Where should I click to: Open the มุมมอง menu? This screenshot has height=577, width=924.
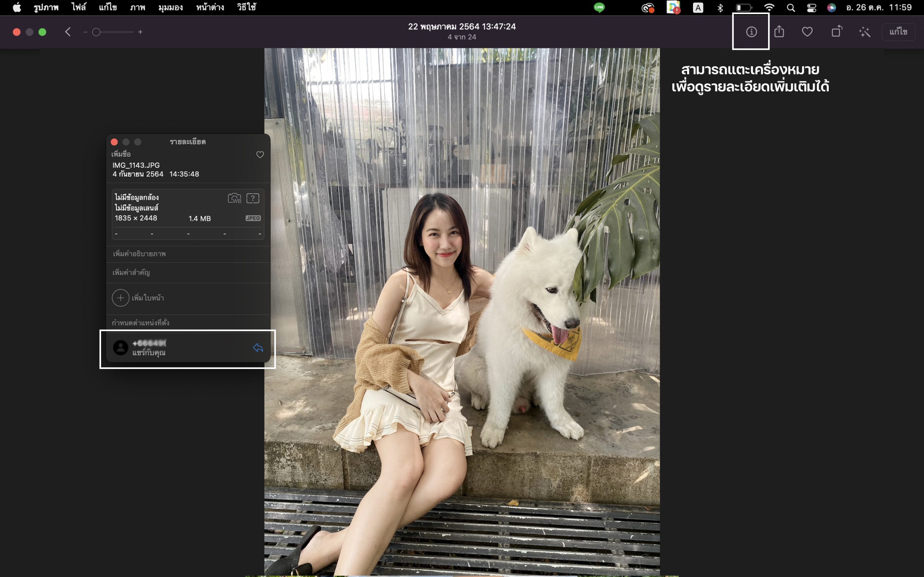coord(170,7)
